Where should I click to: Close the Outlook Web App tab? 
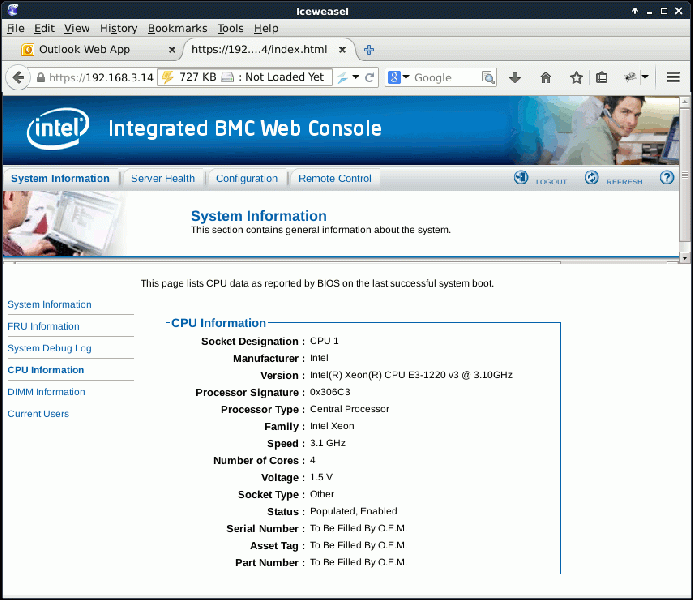click(x=172, y=50)
